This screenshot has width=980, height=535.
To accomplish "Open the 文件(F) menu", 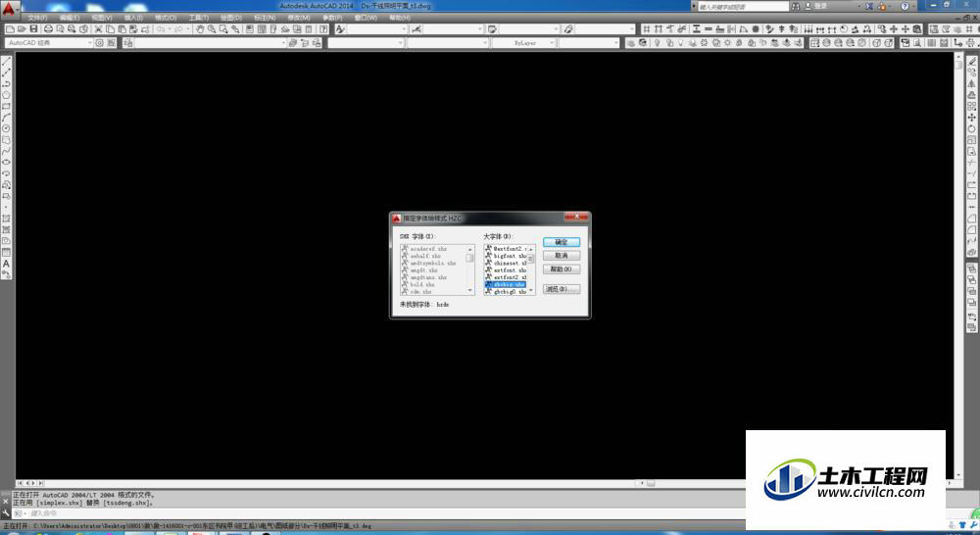I will coord(37,18).
